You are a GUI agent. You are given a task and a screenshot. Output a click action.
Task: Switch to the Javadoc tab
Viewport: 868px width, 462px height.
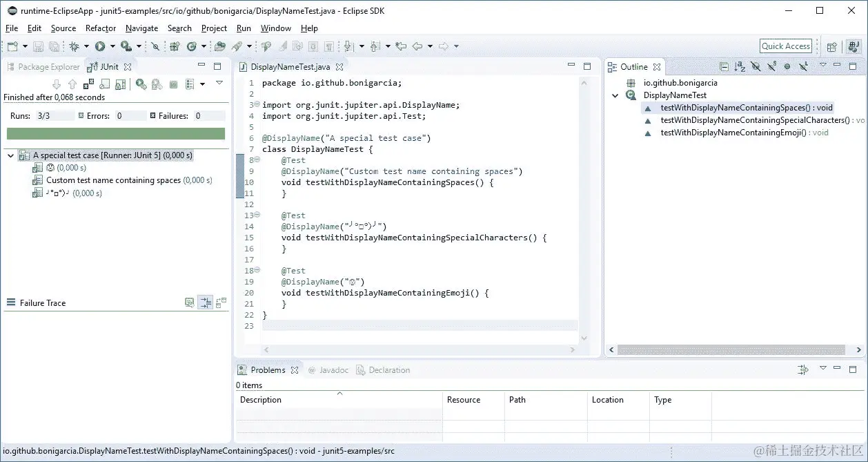(x=328, y=370)
